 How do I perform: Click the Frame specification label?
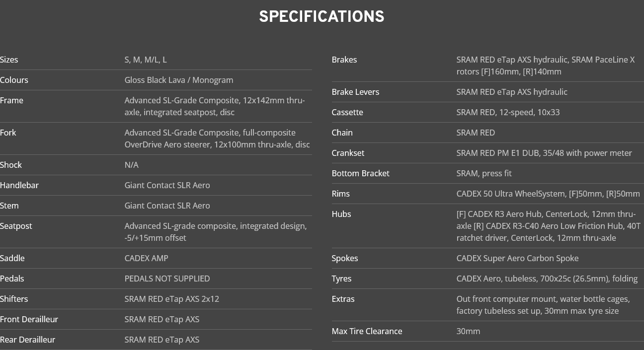tap(11, 100)
